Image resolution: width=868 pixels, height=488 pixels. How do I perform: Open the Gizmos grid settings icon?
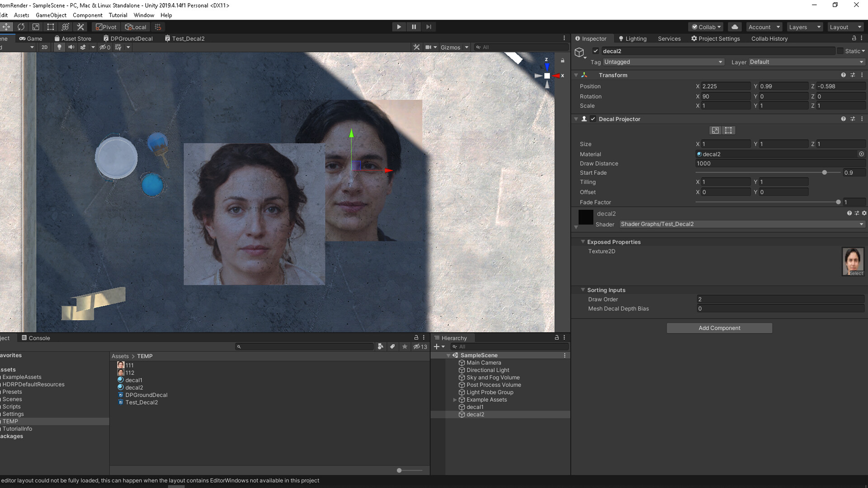(118, 47)
